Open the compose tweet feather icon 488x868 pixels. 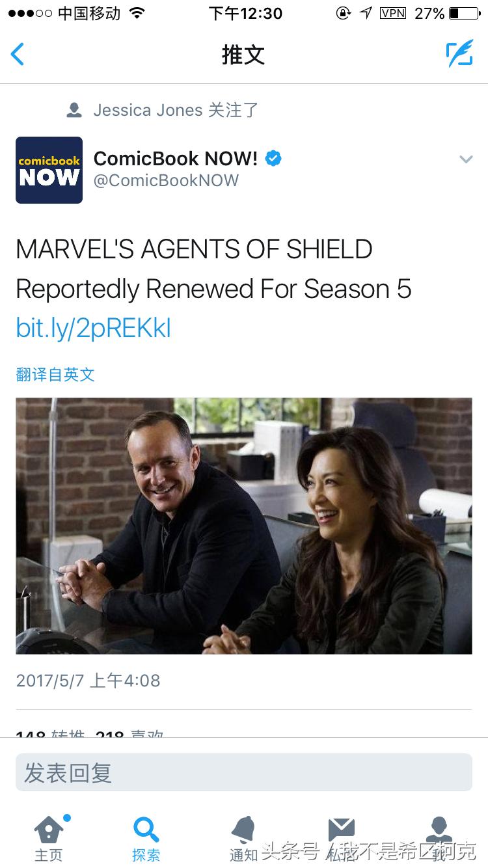coord(459,54)
